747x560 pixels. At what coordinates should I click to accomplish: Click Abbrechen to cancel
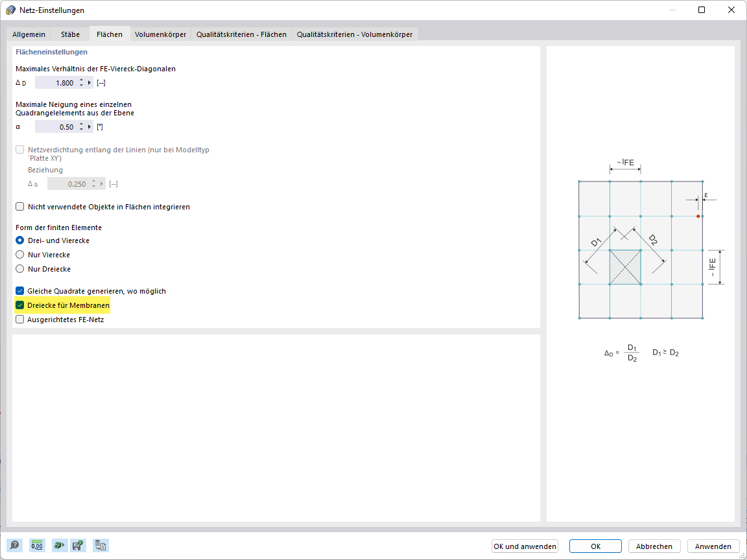[654, 546]
